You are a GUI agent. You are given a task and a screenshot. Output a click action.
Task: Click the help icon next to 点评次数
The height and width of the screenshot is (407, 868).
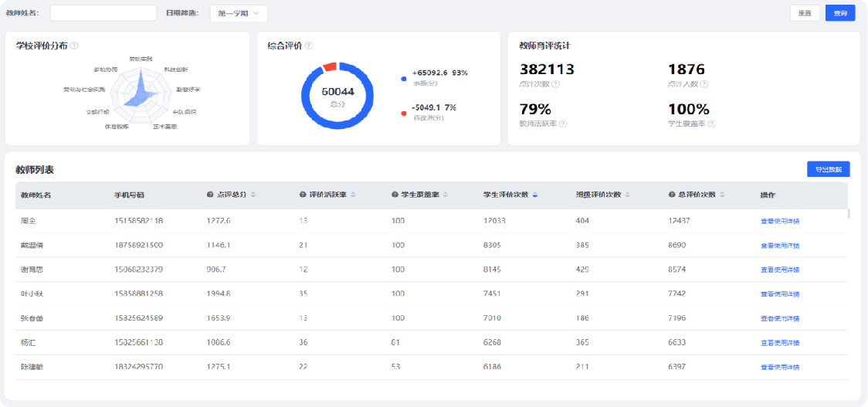tap(556, 84)
